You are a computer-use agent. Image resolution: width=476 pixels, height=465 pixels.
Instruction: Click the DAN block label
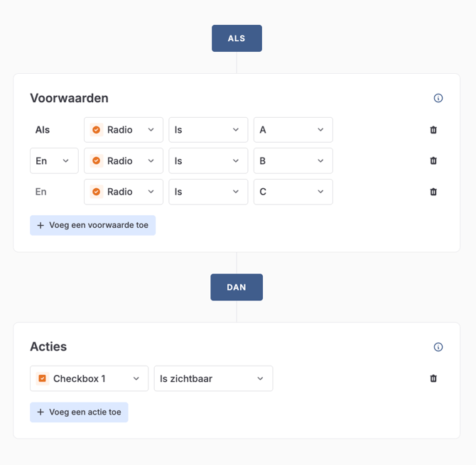237,287
